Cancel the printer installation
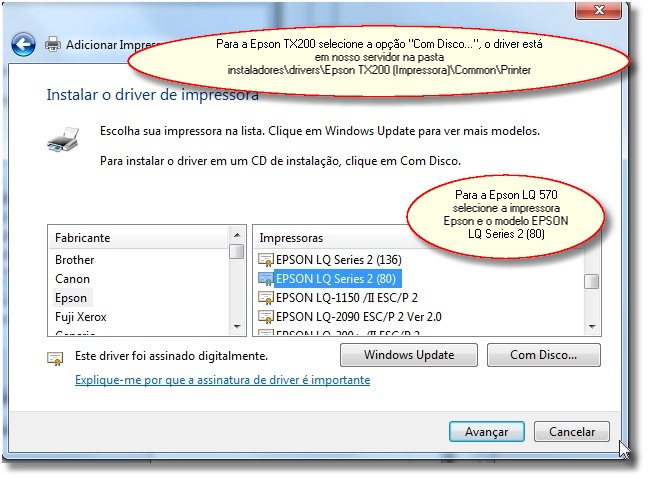 572,432
